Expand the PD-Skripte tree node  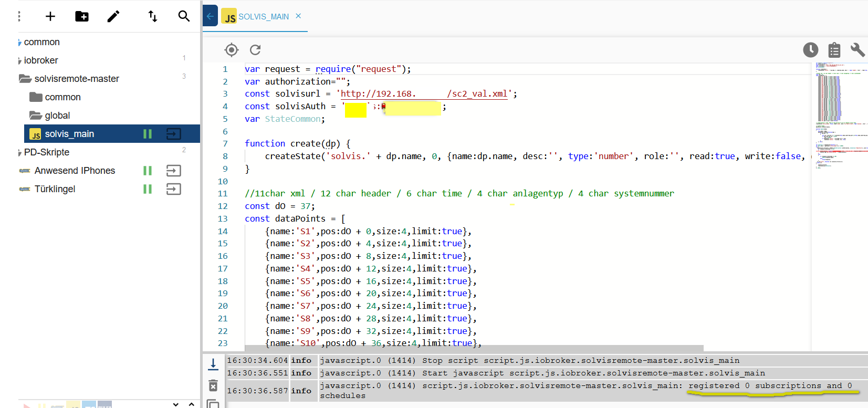click(x=19, y=153)
